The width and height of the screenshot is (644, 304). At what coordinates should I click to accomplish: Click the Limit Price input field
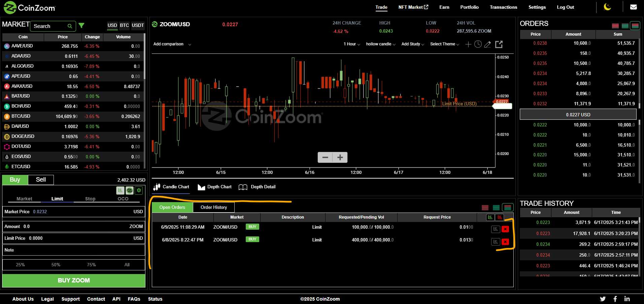(x=74, y=238)
